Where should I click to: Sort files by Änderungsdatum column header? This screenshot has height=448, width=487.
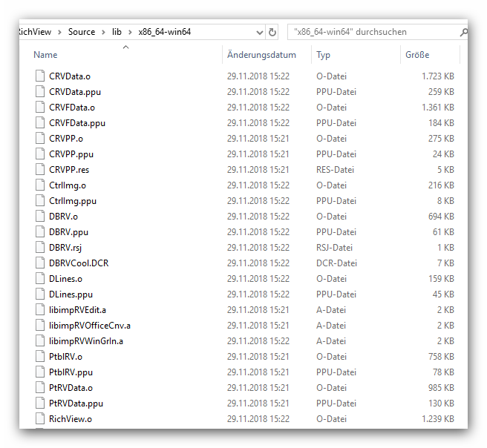pos(261,55)
